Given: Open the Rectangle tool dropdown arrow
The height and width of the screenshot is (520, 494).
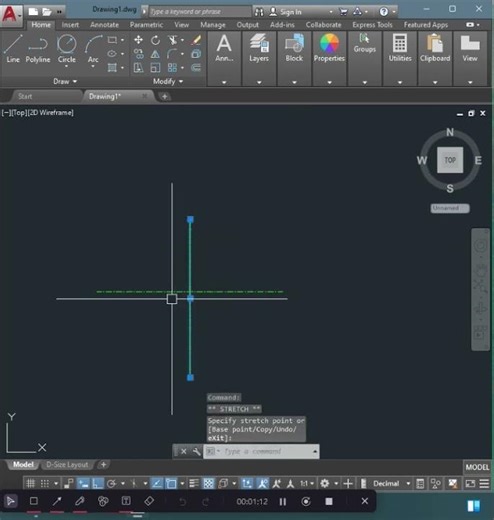Looking at the screenshot, I should (x=122, y=40).
